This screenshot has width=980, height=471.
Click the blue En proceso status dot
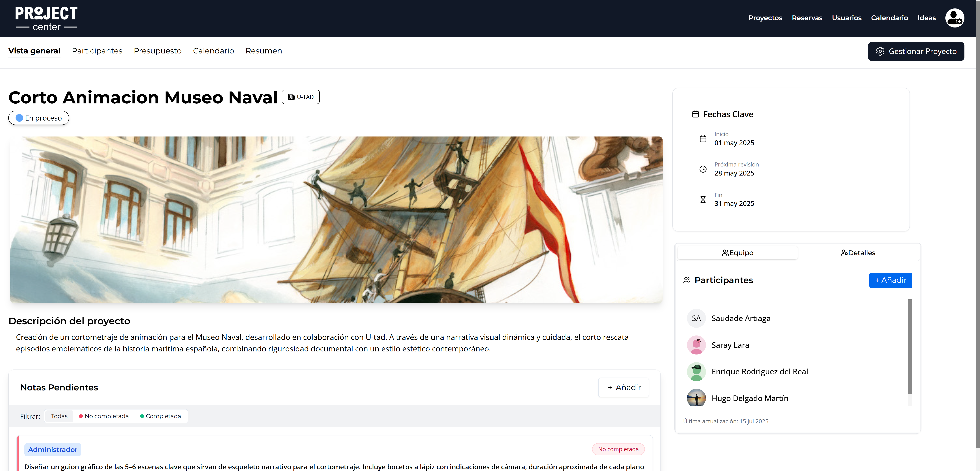pyautogui.click(x=19, y=118)
